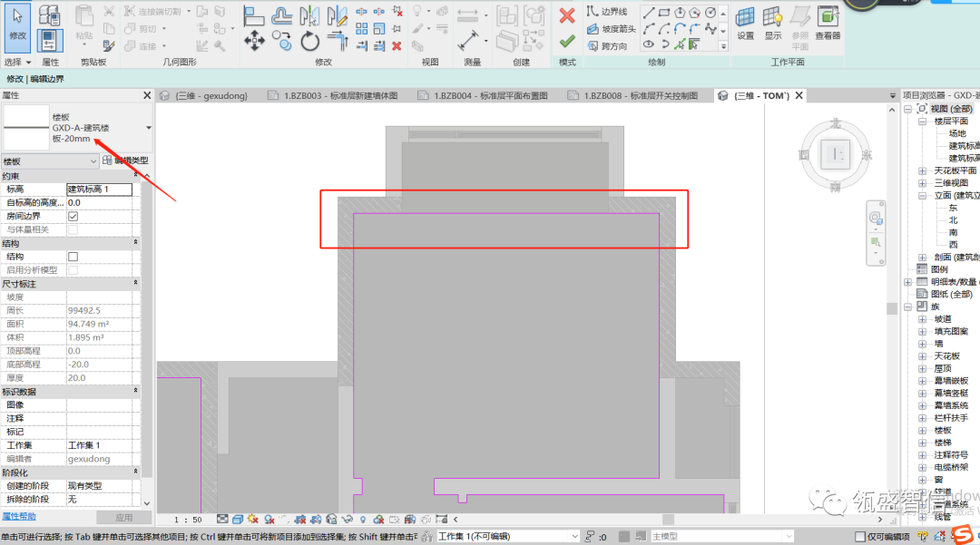Cancel edit mode with red X
The width and height of the screenshot is (980, 545).
[567, 15]
